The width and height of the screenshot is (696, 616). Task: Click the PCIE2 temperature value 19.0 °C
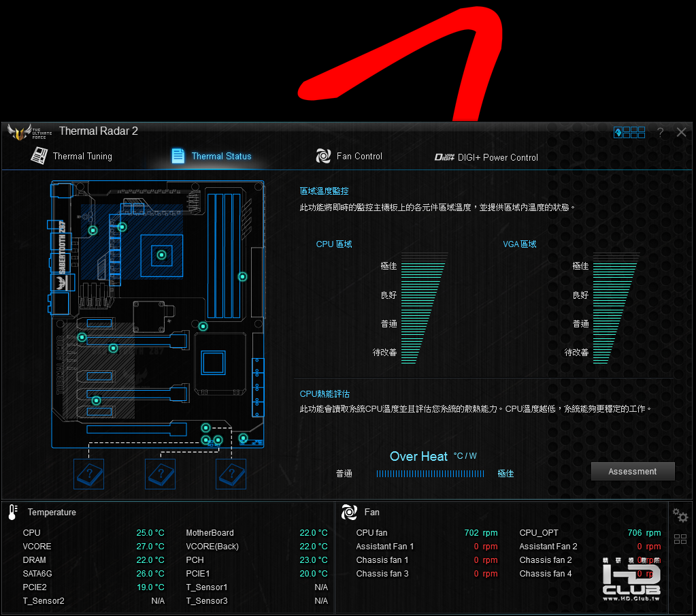150,587
